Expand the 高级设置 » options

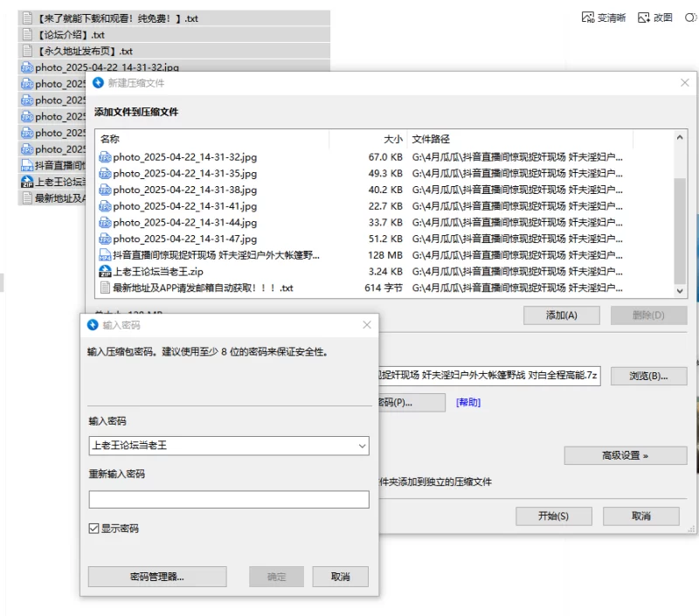click(x=625, y=455)
